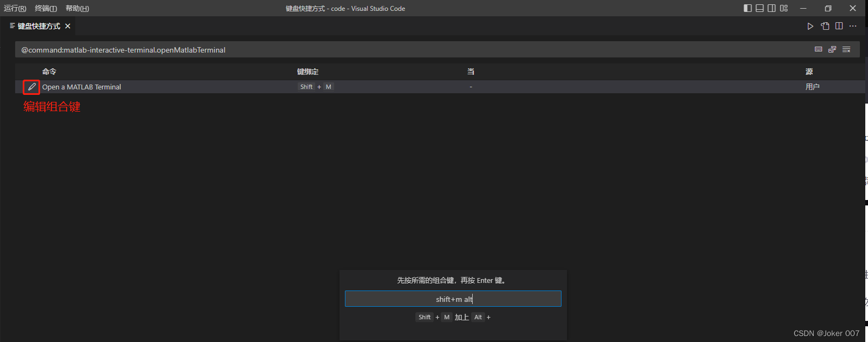The width and height of the screenshot is (868, 342).
Task: Open Customize Layout in title bar
Action: (x=784, y=8)
